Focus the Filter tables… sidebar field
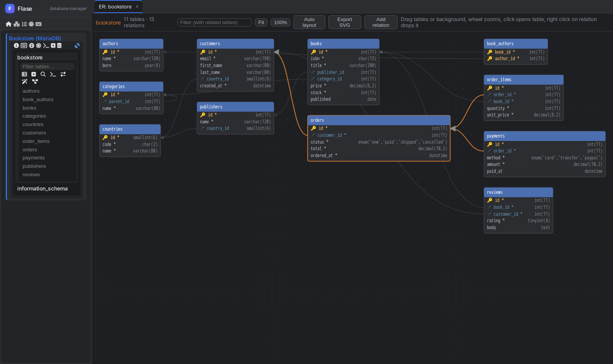Screen dimensions: 613x364 point(48,66)
